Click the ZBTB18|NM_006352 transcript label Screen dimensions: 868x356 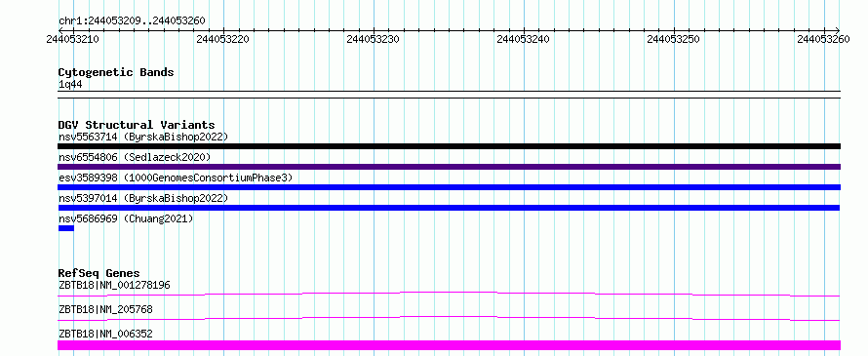pyautogui.click(x=105, y=334)
